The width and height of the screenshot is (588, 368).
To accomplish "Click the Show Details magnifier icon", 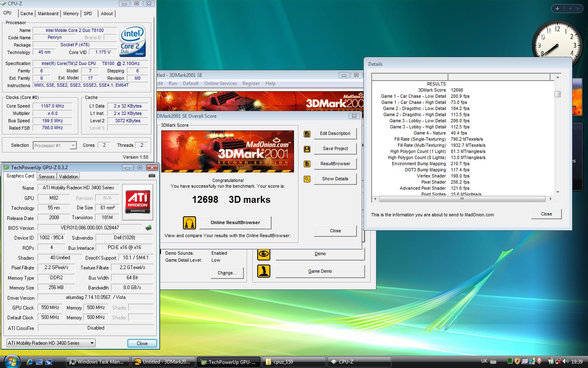I will [307, 179].
